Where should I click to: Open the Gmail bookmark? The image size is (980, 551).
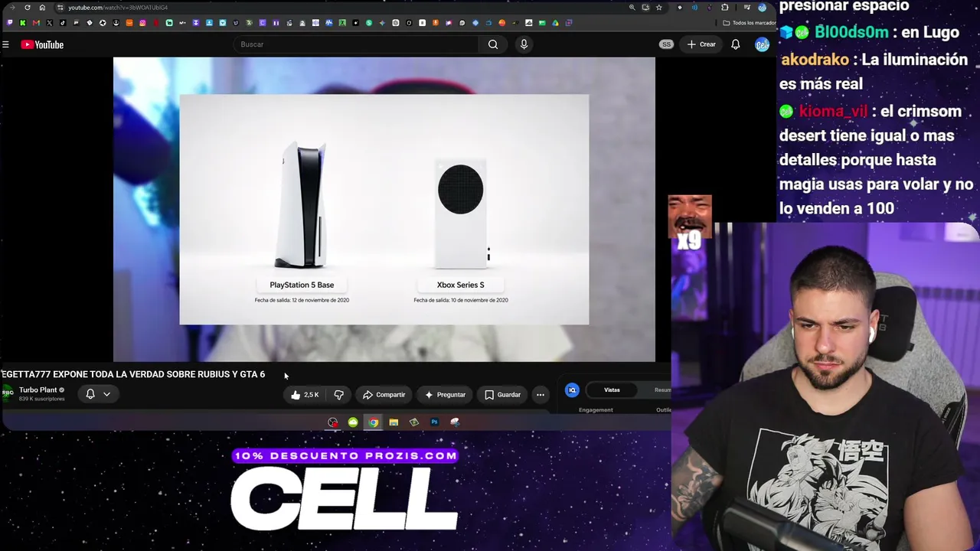[x=36, y=23]
